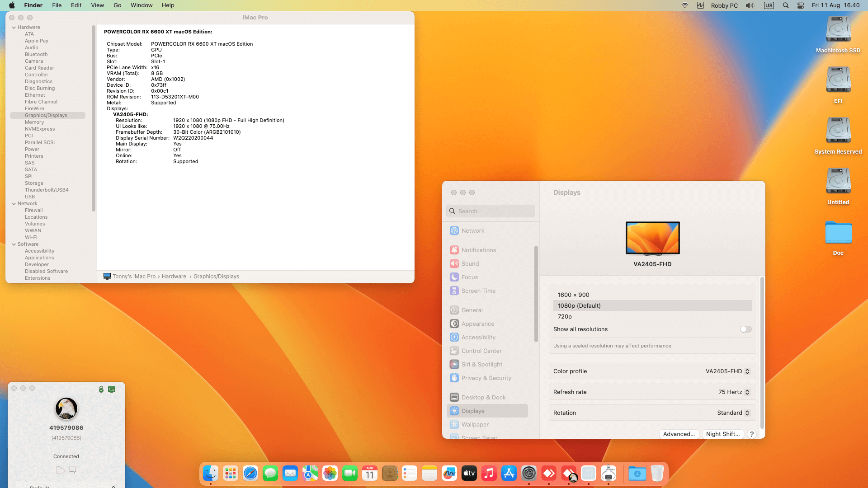Open the Color profile dropdown
This screenshot has height=488, width=868.
coord(728,371)
